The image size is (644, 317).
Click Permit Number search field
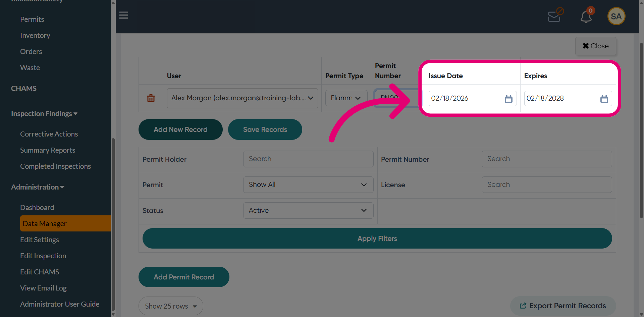[547, 159]
